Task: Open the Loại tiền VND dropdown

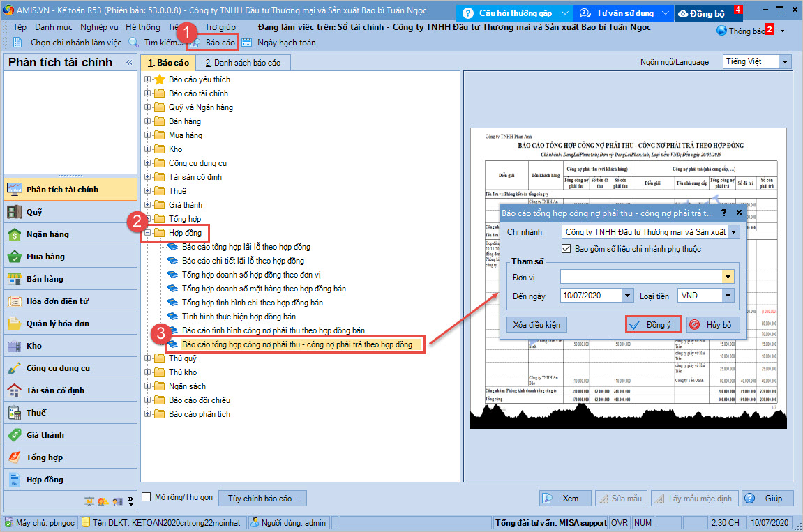Action: click(x=728, y=296)
